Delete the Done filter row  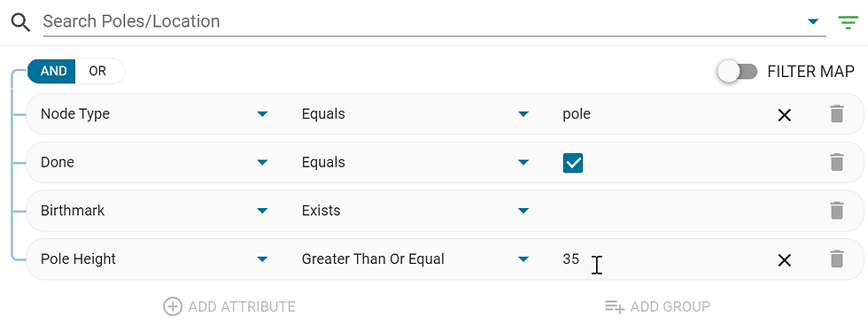(x=836, y=163)
